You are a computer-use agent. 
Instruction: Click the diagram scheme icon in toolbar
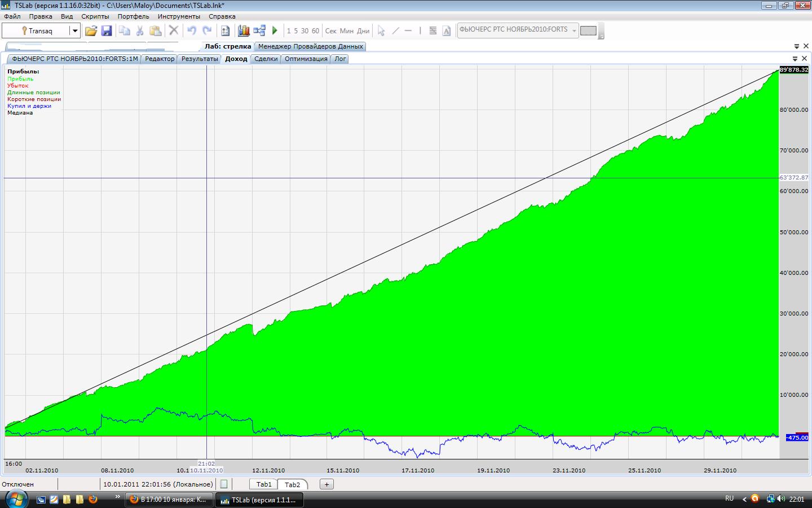(259, 31)
